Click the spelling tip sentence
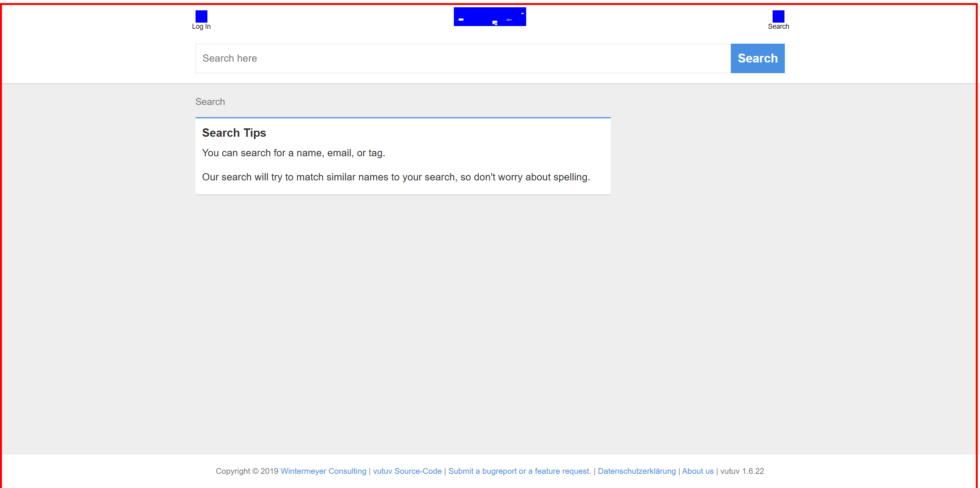 (x=396, y=177)
